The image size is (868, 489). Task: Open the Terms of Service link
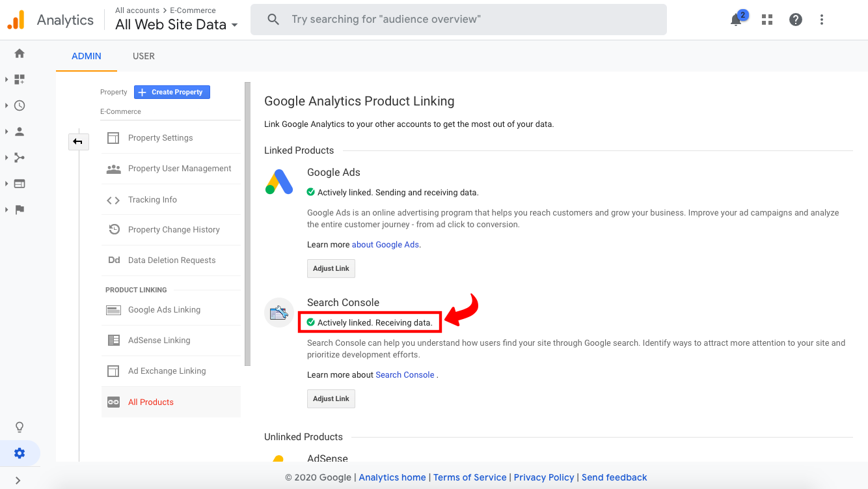coord(470,477)
